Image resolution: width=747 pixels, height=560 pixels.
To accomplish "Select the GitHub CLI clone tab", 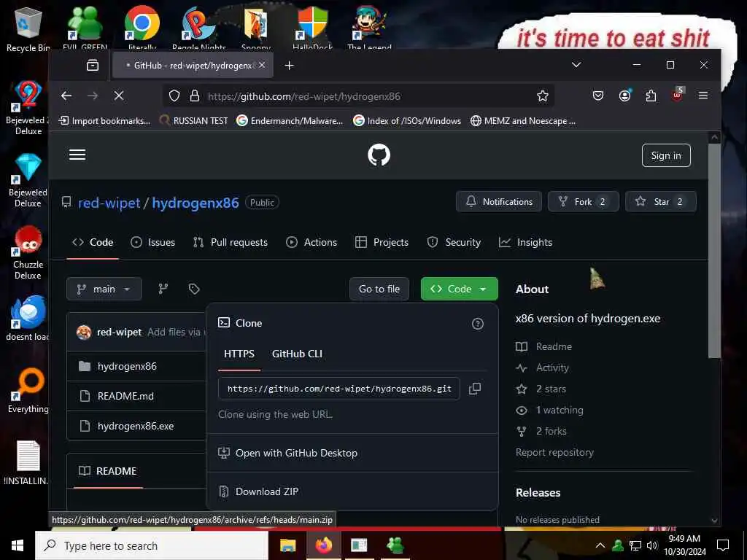I will (297, 354).
